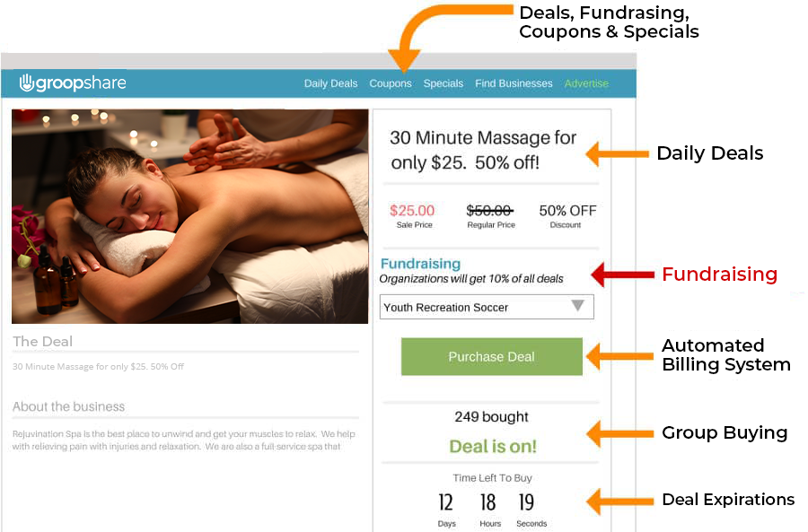Open the Specials section

point(444,83)
